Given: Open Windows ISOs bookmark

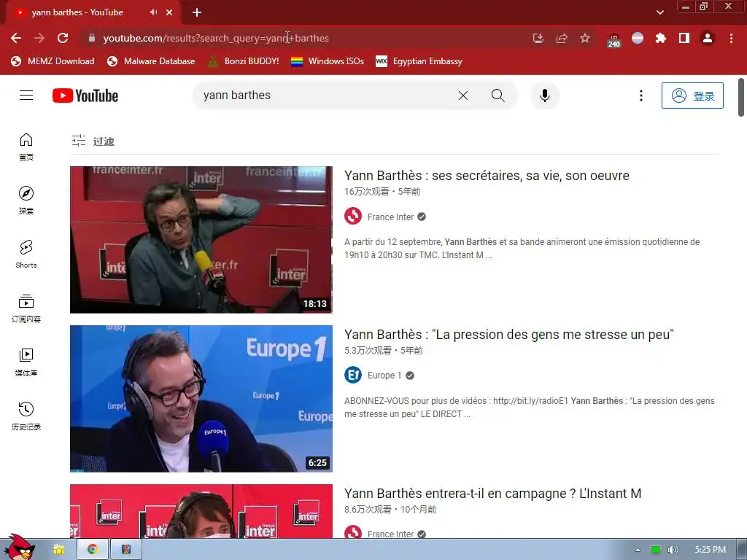Looking at the screenshot, I should tap(328, 61).
